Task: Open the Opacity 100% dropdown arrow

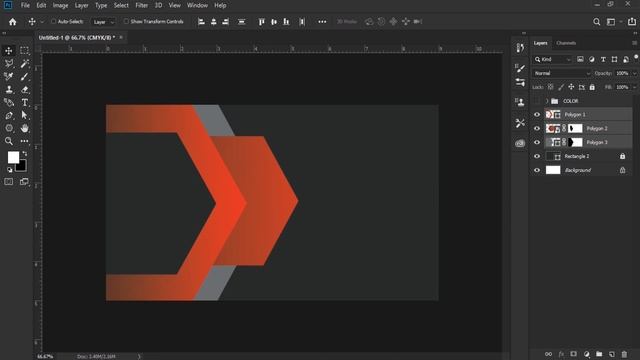Action: point(635,73)
